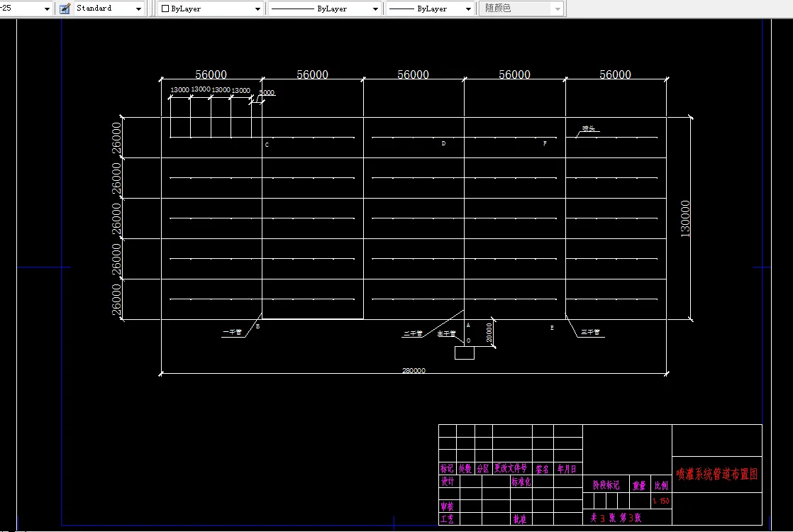
Task: Select the 1:150 scale value
Action: [x=660, y=501]
